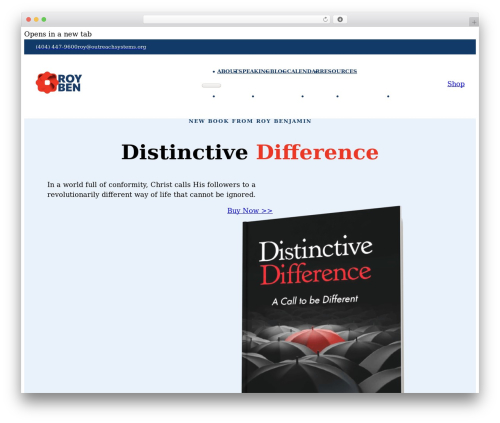This screenshot has width=500, height=423.
Task: Open the ABOUT menu item
Action: click(x=227, y=71)
